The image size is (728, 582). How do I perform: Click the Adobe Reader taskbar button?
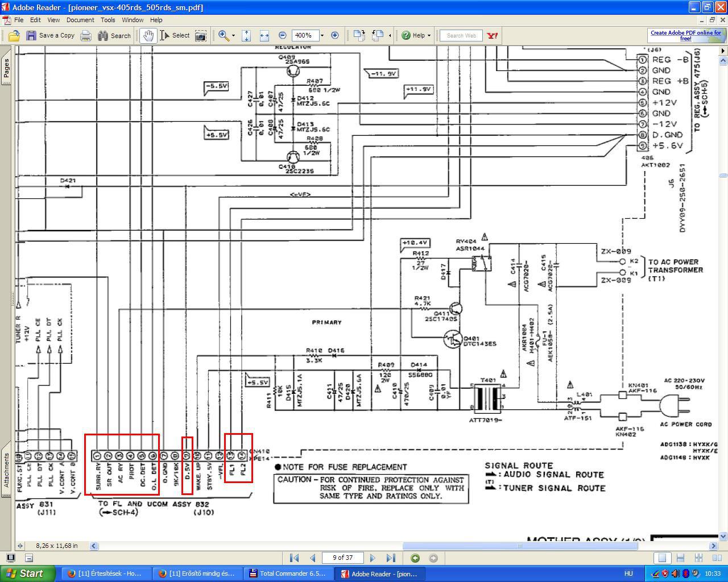coord(380,573)
